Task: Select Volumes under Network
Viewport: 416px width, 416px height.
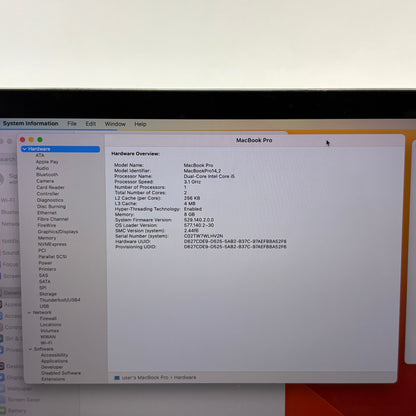Action: pyautogui.click(x=50, y=331)
